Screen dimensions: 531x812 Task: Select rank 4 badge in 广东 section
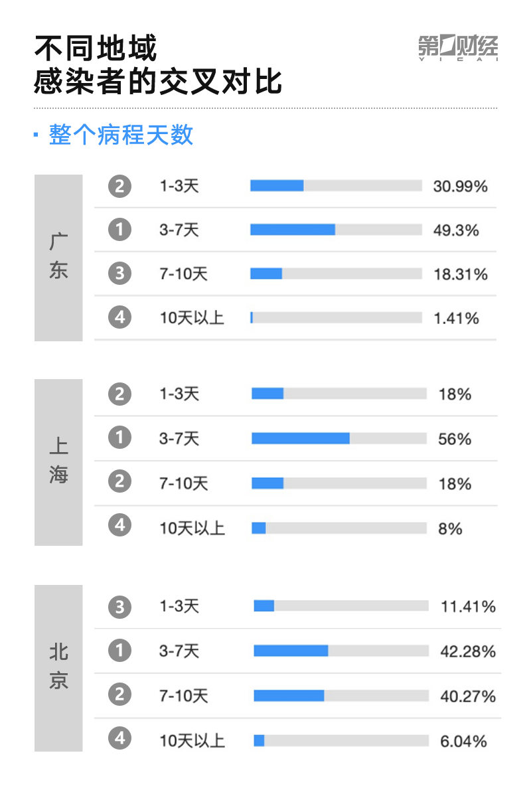[119, 317]
